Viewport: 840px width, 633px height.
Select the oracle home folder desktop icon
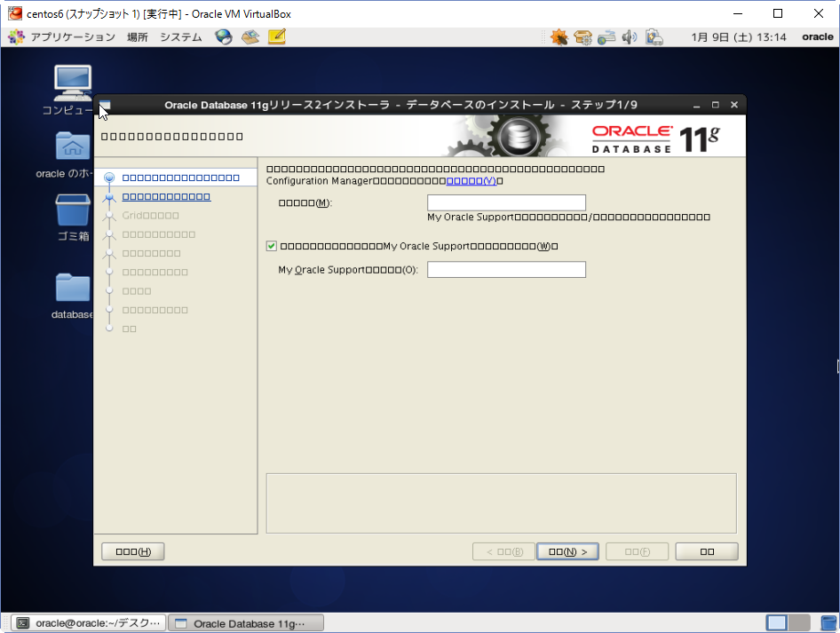pyautogui.click(x=72, y=155)
